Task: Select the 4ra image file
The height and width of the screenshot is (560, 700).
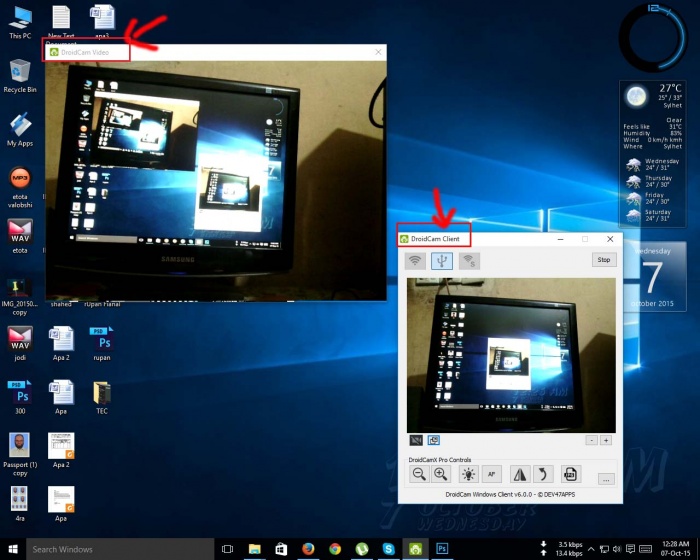Action: coord(20,504)
